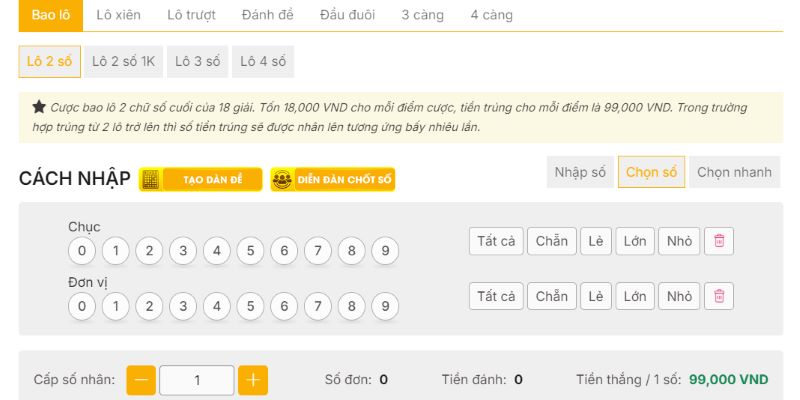800x400 pixels.
Task: Switch to the Lô xiên tab
Action: click(x=119, y=15)
